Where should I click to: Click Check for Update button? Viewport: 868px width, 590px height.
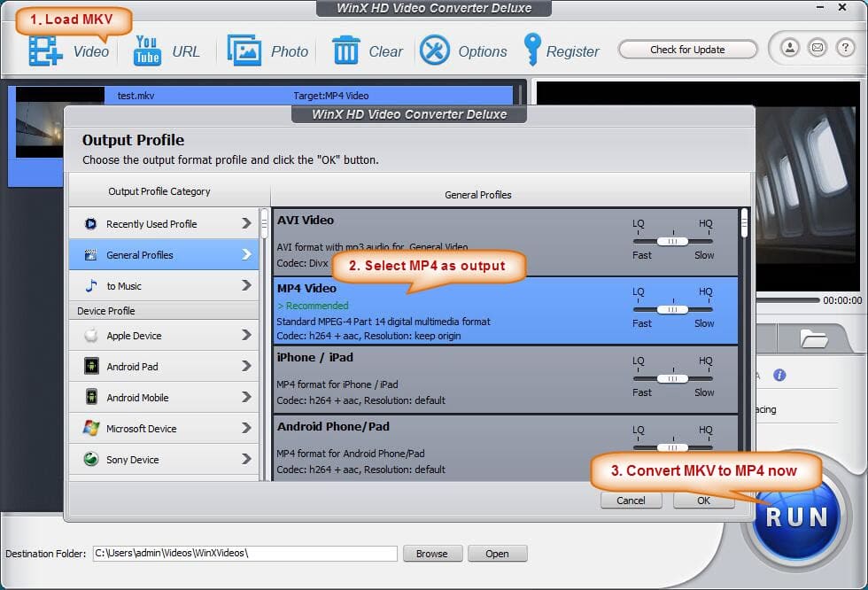click(x=687, y=50)
